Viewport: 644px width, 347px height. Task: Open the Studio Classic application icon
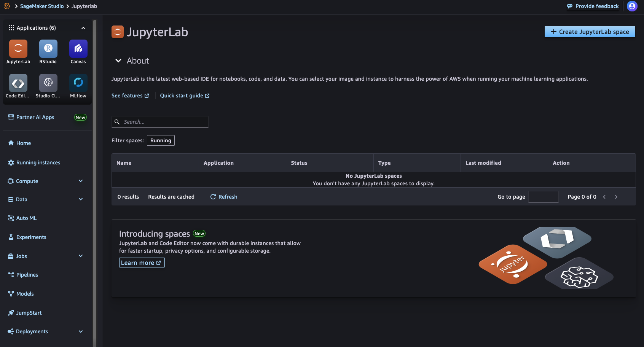click(48, 83)
